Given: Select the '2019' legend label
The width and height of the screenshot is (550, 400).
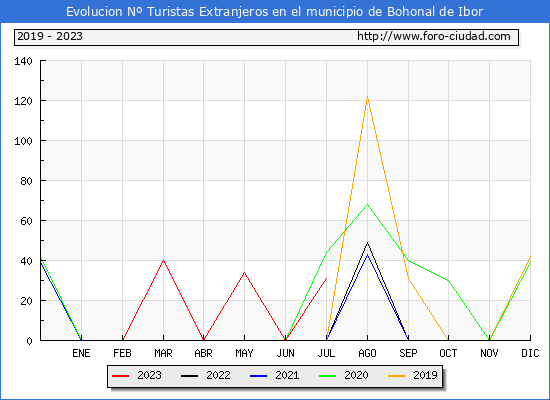Looking at the screenshot, I should (425, 375).
